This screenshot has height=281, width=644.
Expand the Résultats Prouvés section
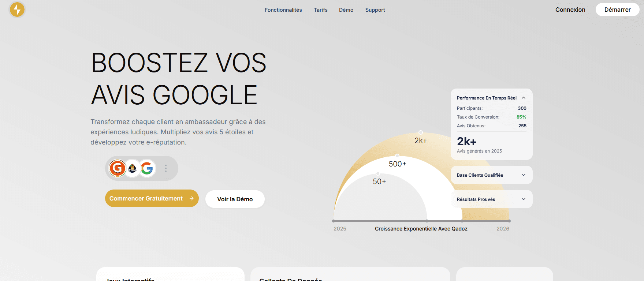pyautogui.click(x=524, y=199)
